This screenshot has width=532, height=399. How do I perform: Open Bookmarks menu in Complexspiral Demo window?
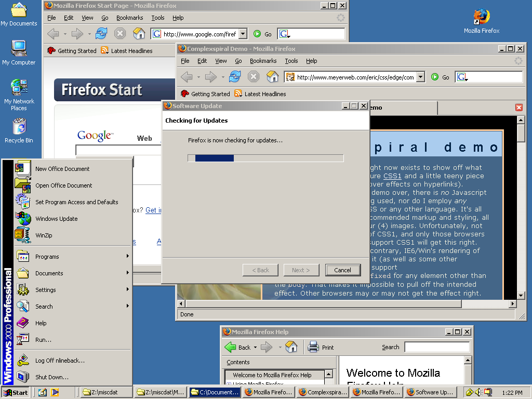[263, 61]
